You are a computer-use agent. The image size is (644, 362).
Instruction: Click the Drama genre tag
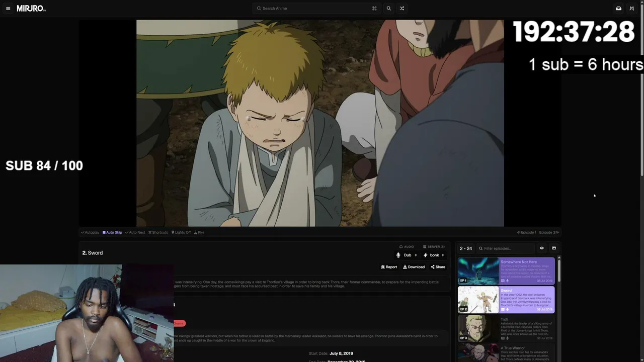pyautogui.click(x=179, y=323)
